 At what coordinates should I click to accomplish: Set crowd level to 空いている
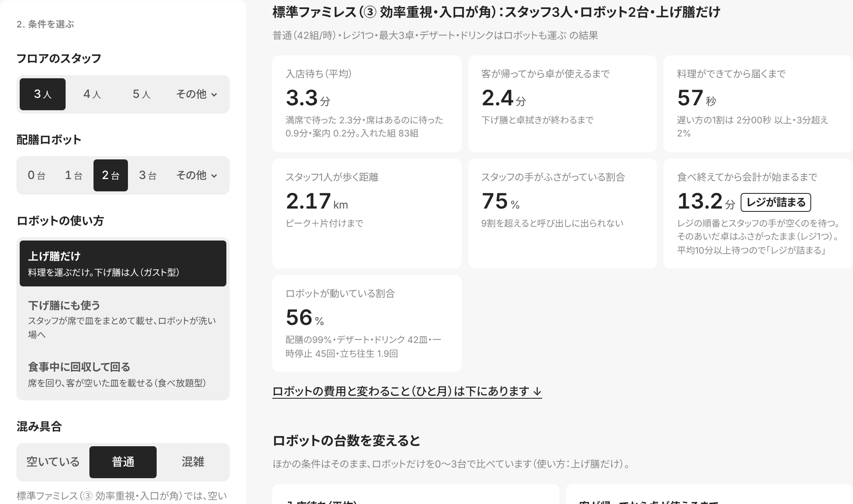click(53, 462)
